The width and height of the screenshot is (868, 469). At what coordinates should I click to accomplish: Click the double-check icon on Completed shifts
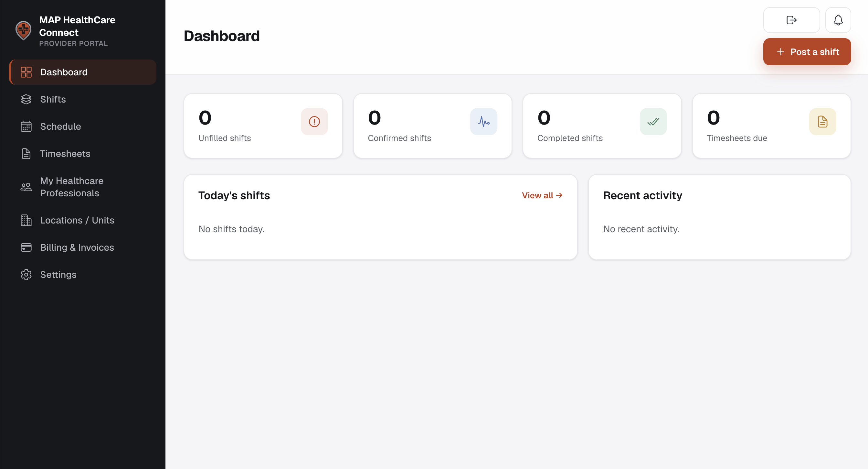[x=653, y=122]
